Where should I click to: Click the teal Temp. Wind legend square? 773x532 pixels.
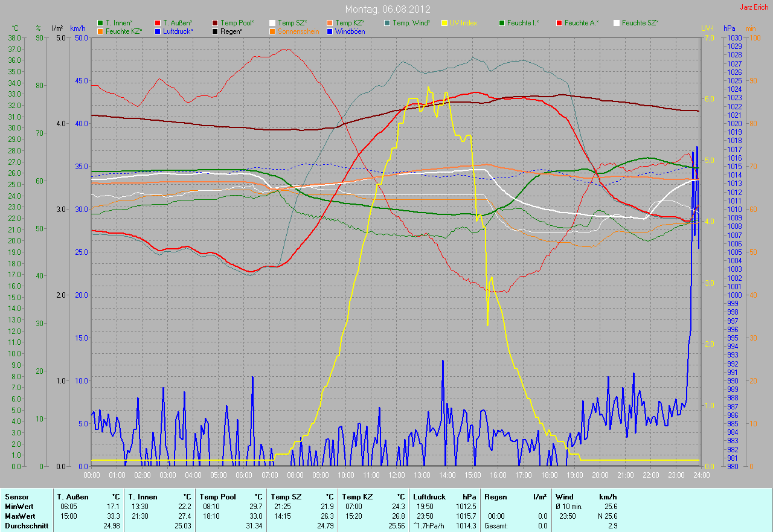tap(387, 23)
